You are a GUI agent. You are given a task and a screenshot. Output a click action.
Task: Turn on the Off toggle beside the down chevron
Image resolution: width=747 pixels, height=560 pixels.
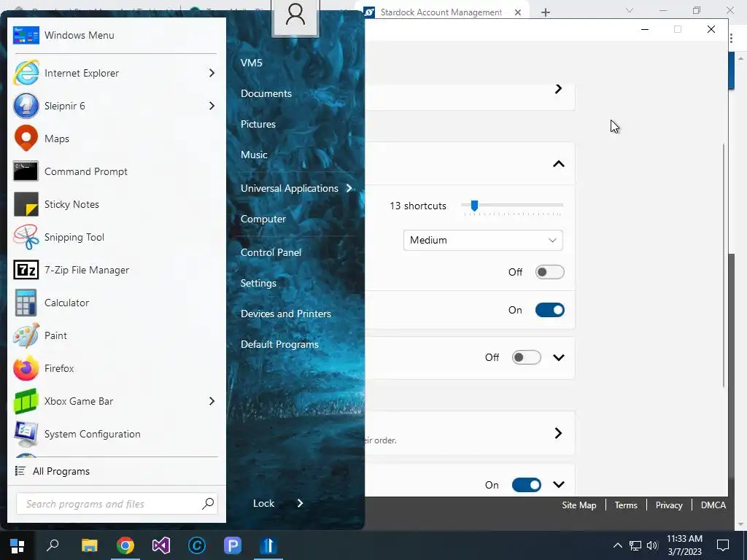pyautogui.click(x=527, y=357)
